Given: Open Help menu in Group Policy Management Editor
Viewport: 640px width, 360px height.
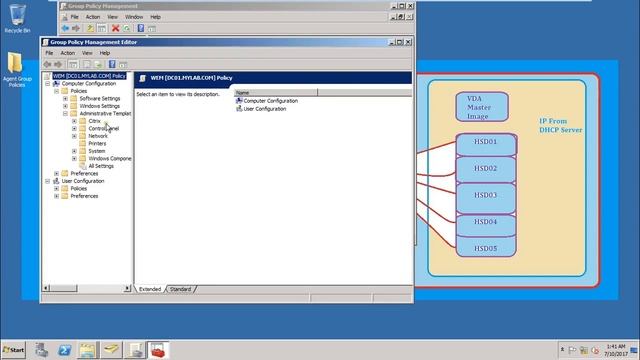Looking at the screenshot, I should click(x=104, y=53).
